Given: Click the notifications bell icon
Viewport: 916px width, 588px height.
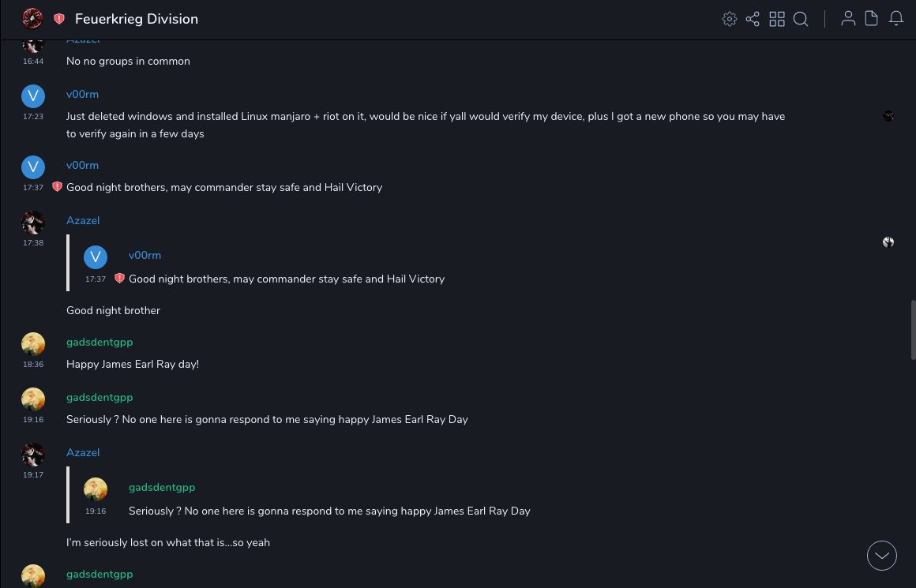Looking at the screenshot, I should click(896, 19).
